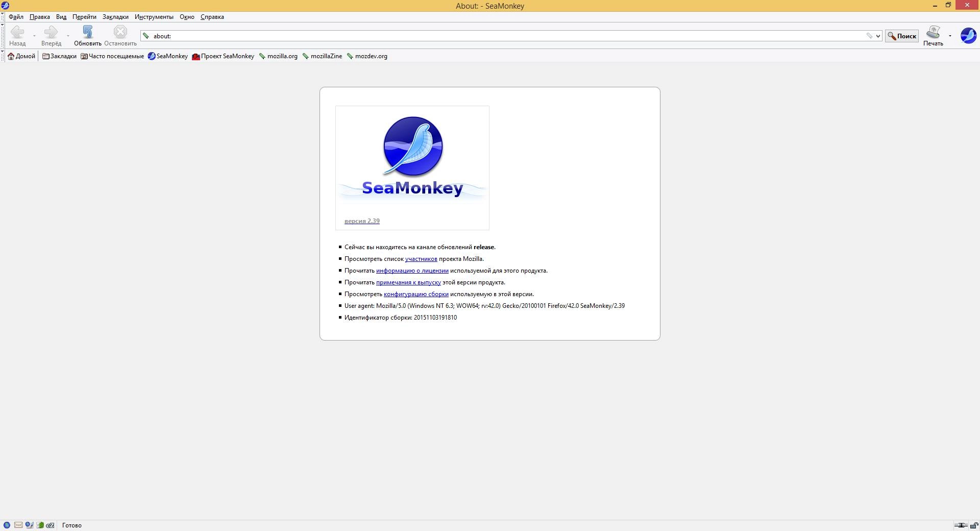
Task: Open the Правка menu
Action: point(39,17)
